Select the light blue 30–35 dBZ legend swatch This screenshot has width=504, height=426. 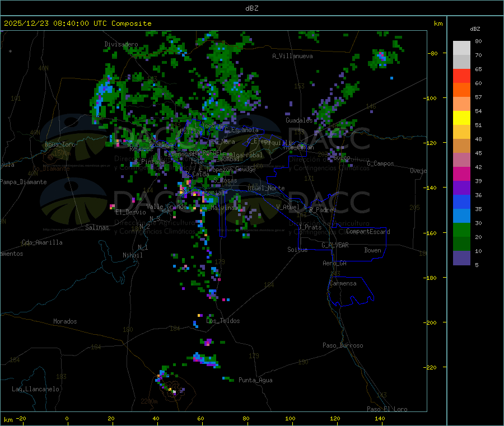click(461, 216)
